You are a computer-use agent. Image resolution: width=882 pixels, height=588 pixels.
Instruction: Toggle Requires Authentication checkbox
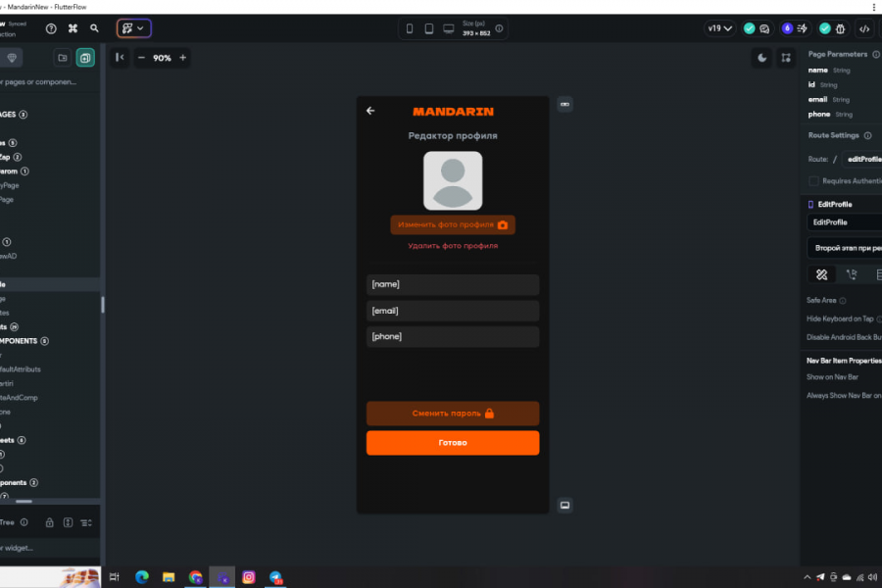pos(813,181)
